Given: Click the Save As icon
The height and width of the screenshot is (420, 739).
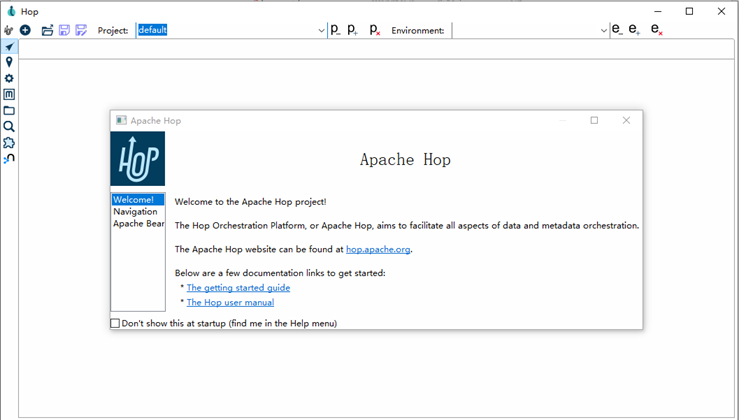Looking at the screenshot, I should coord(81,30).
